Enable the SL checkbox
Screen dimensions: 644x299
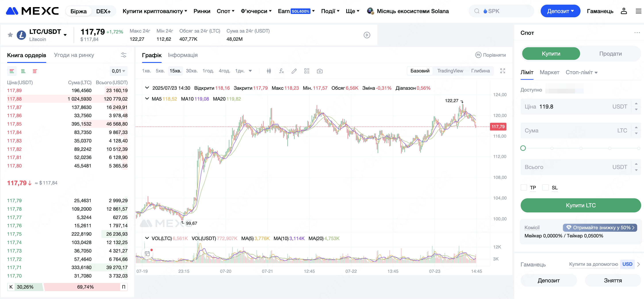pos(545,187)
